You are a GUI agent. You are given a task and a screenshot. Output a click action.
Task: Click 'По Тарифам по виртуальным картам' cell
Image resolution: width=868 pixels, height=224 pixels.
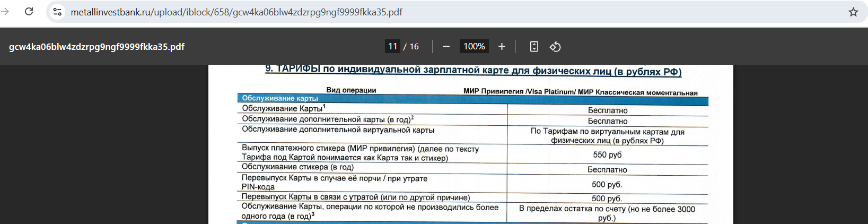[x=608, y=136]
